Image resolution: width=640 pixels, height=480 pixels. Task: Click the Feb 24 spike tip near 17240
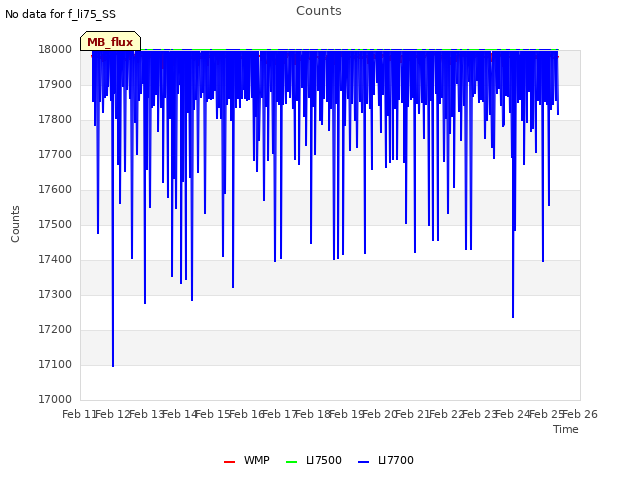pos(513,317)
